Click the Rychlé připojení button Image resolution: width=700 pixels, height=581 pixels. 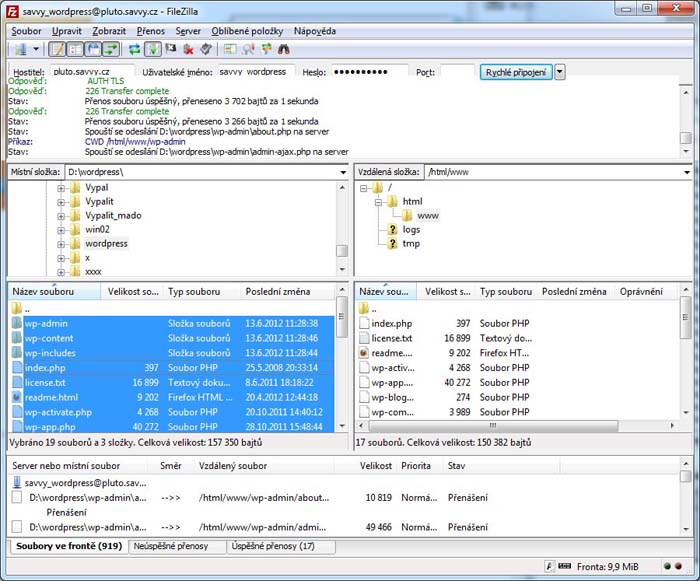point(516,72)
